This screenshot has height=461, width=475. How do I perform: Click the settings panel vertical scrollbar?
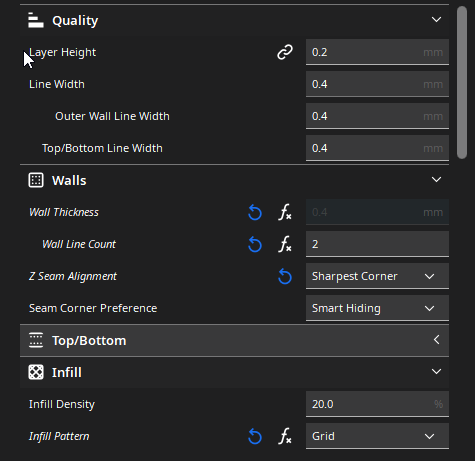point(462,82)
